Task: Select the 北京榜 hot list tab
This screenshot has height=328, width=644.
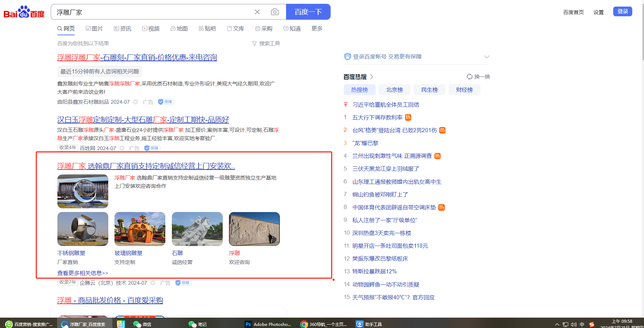Action: click(x=394, y=90)
